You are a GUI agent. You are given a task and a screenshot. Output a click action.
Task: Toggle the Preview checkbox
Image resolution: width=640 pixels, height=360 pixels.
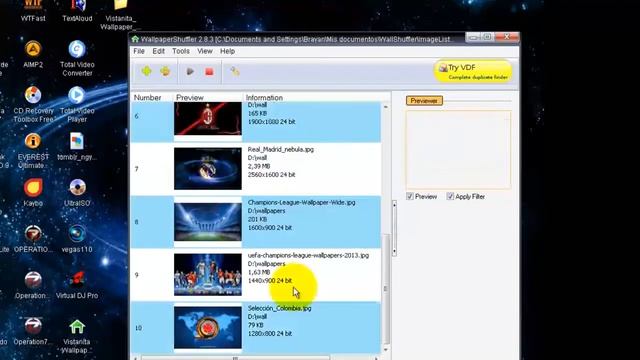pyautogui.click(x=410, y=196)
